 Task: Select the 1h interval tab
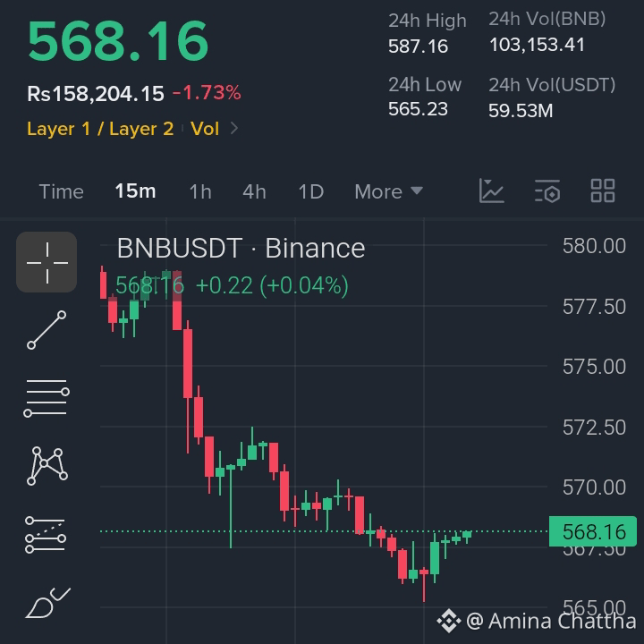(x=200, y=191)
